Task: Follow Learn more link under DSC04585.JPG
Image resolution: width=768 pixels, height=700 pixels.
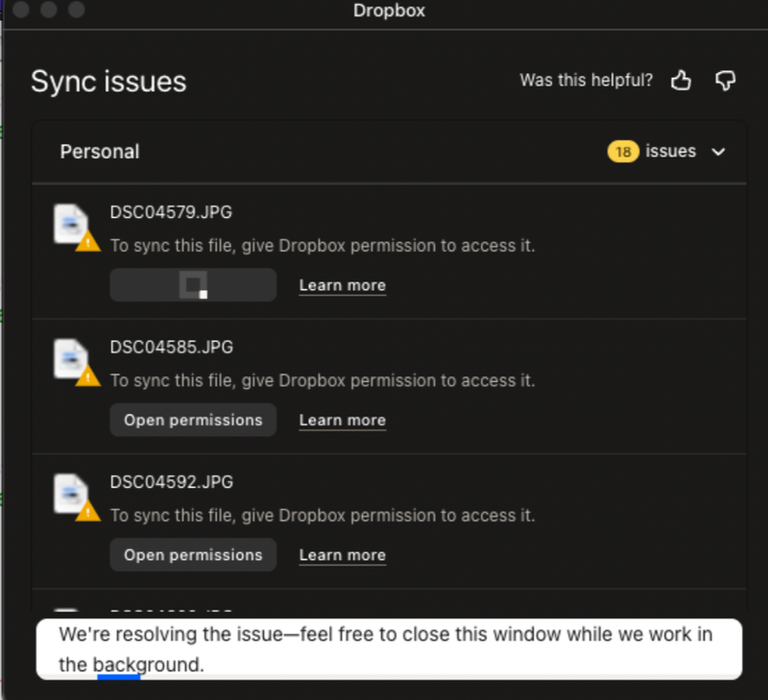Action: coord(342,421)
